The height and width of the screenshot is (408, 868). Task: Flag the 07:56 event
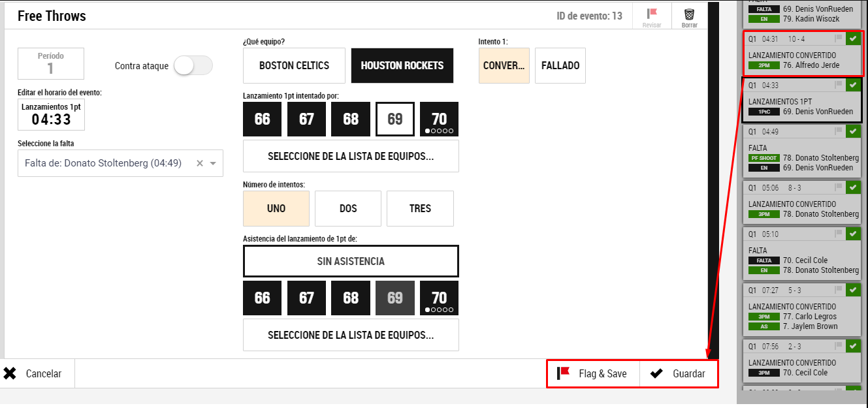click(x=839, y=346)
